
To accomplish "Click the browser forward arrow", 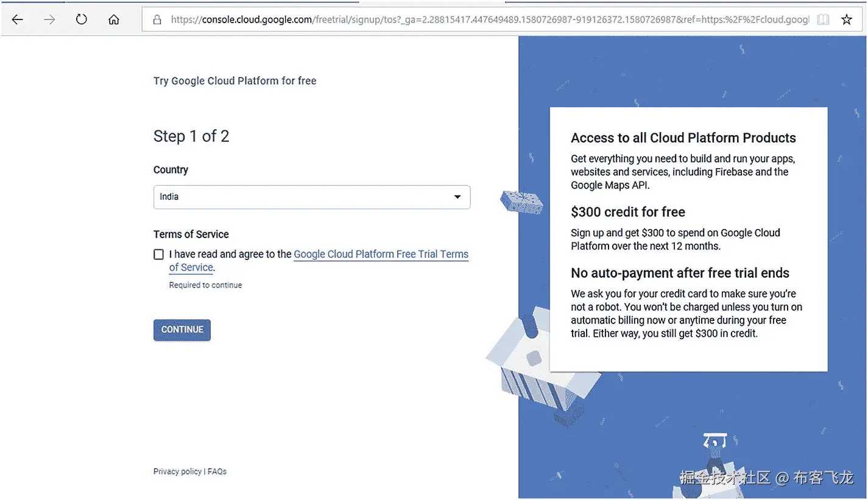I will click(49, 19).
